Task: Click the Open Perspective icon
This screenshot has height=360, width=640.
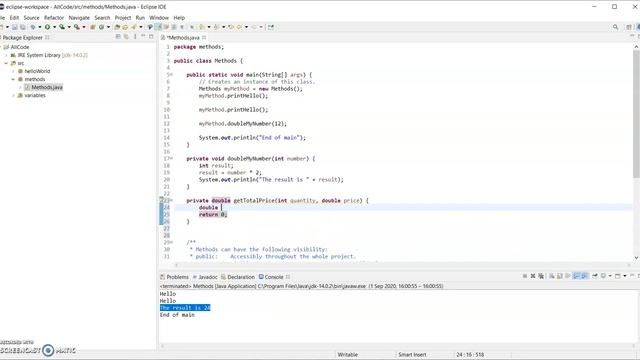Action: pyautogui.click(x=629, y=27)
